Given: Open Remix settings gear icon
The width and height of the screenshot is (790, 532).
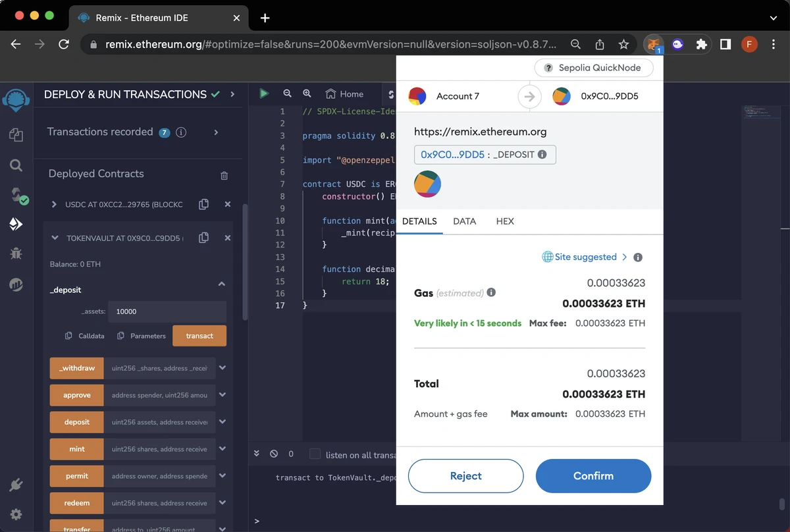Looking at the screenshot, I should click(x=16, y=514).
